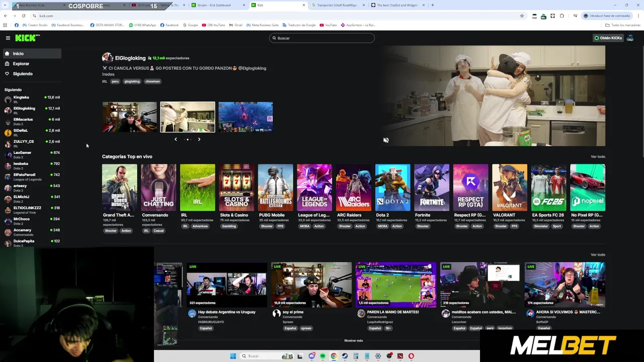This screenshot has width=644, height=362.
Task: Open Just Chatting category card
Action: coord(158,188)
